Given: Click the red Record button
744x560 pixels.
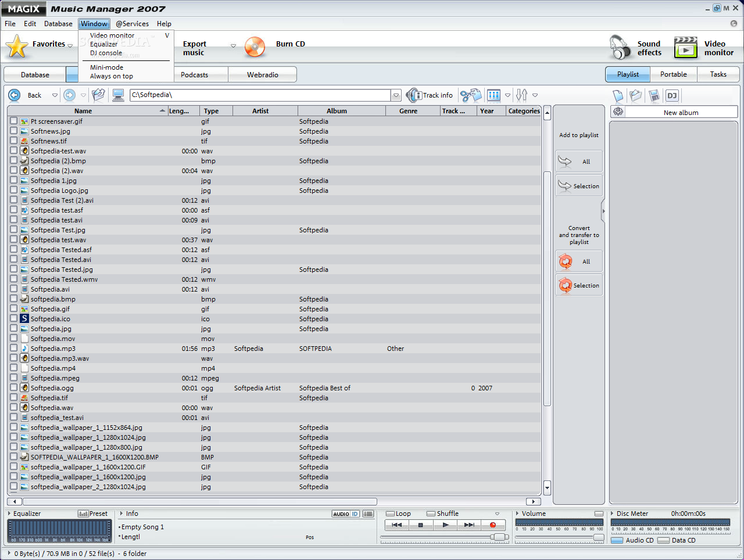Looking at the screenshot, I should [493, 525].
